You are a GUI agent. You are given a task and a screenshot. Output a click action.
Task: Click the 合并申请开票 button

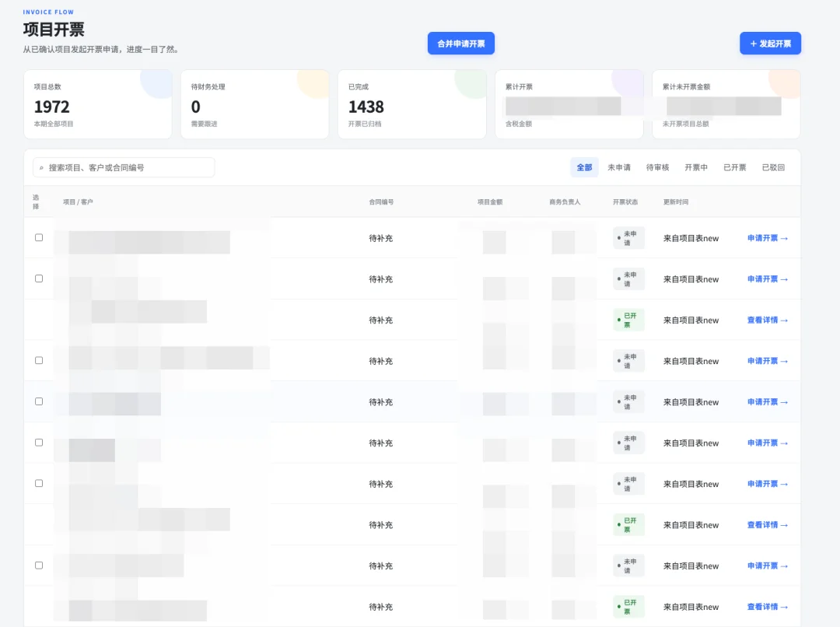click(460, 44)
